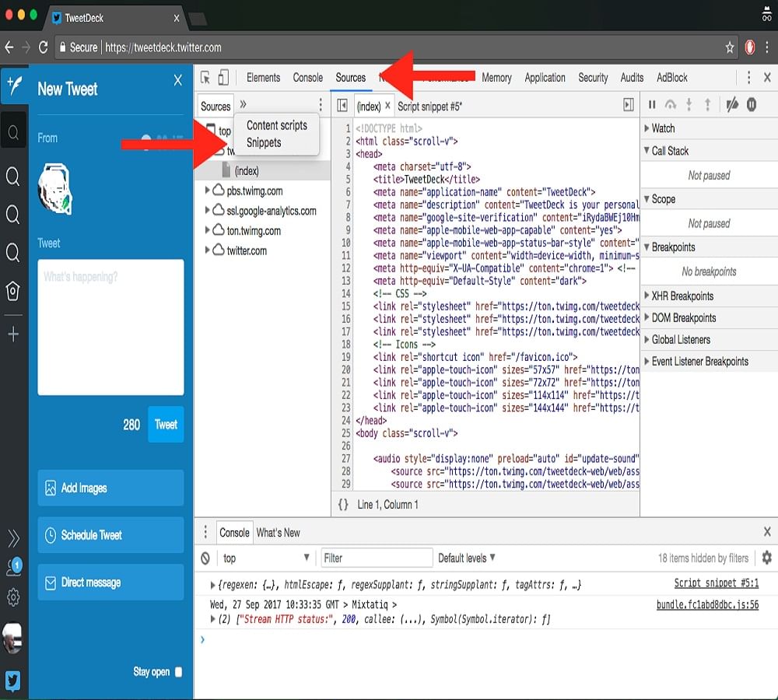The width and height of the screenshot is (778, 700).
Task: Click pause script execution icon
Action: point(652,105)
